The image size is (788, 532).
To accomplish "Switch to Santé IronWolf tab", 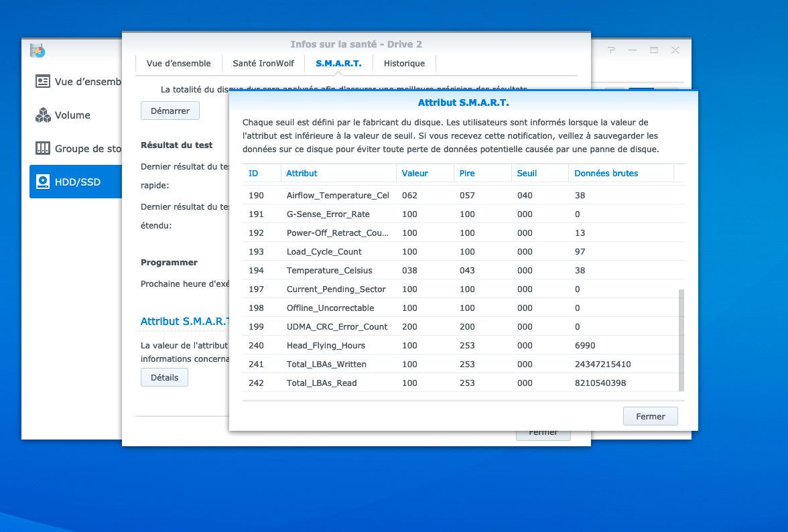I will (263, 63).
